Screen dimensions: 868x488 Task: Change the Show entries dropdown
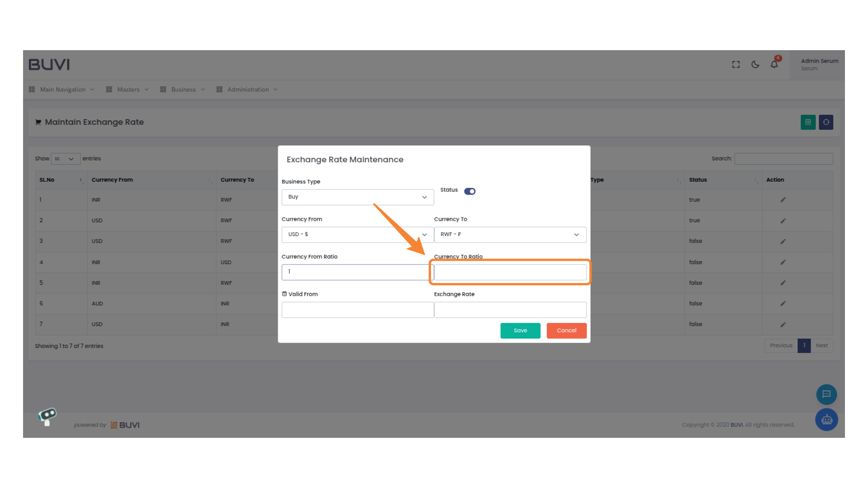[x=65, y=159]
